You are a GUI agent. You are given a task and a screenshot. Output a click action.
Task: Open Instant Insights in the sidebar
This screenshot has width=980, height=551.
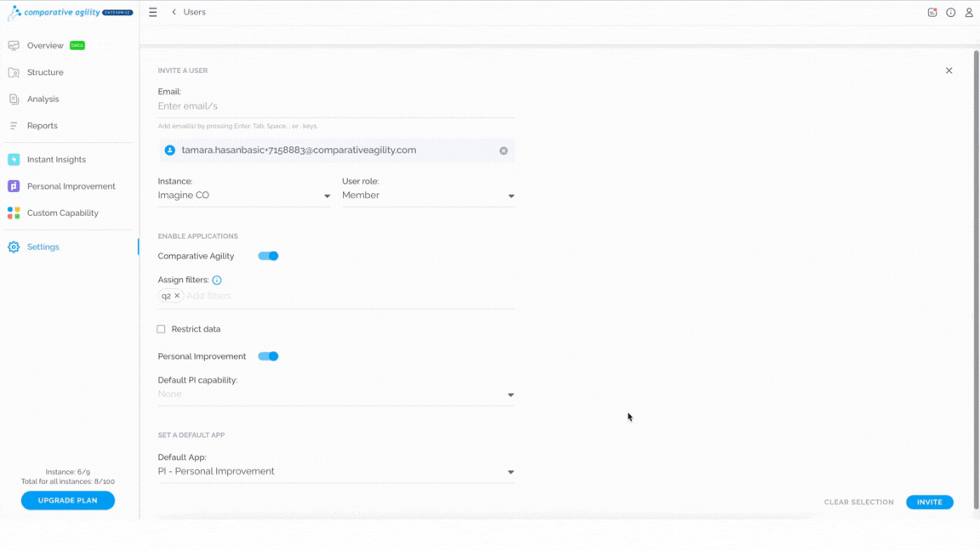pos(56,159)
